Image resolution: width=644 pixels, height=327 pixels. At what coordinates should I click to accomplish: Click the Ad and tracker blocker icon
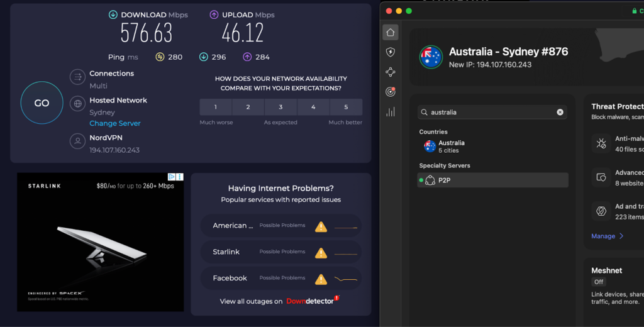click(x=601, y=211)
